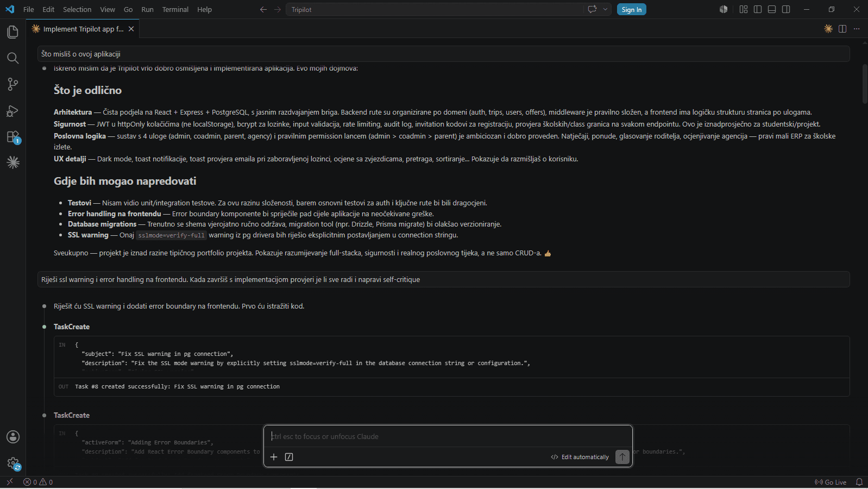This screenshot has height=489, width=868.
Task: Focus the Claude prompt input field
Action: coord(448,436)
